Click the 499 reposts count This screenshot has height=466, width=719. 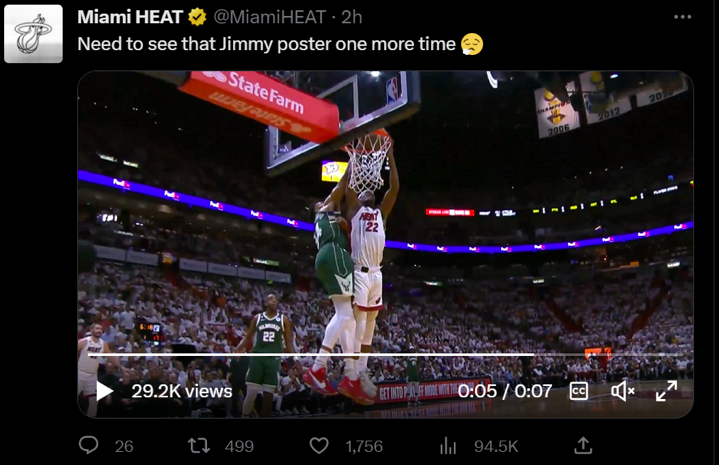click(x=239, y=446)
